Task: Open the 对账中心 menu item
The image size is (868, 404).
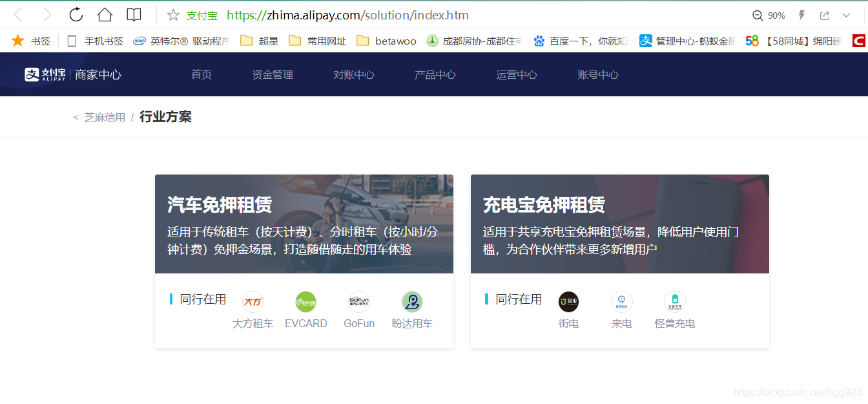Action: point(354,74)
